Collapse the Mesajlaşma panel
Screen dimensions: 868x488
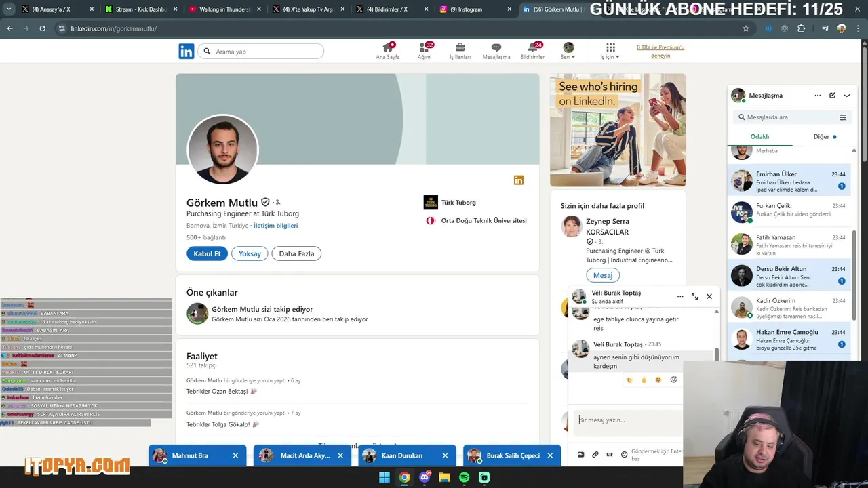pyautogui.click(x=846, y=96)
